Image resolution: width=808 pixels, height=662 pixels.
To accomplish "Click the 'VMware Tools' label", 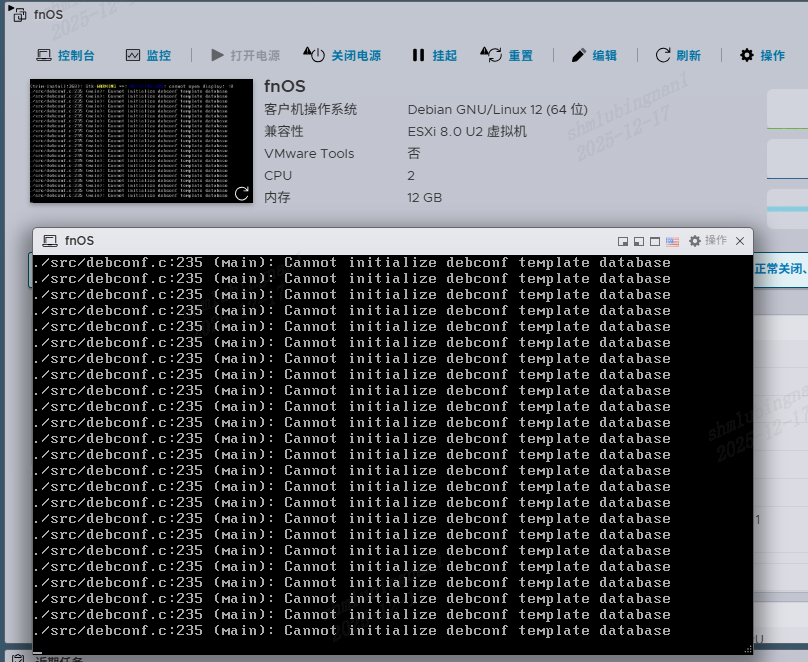I will coord(309,154).
